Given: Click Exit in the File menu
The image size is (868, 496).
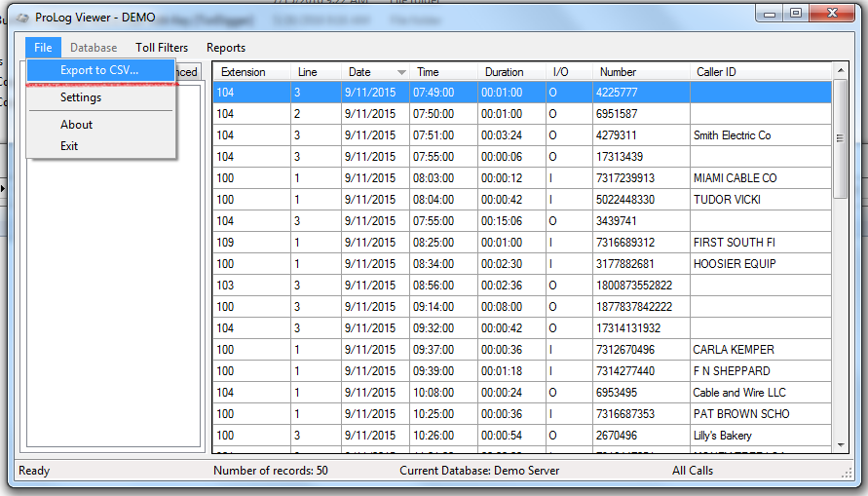Looking at the screenshot, I should [x=69, y=146].
